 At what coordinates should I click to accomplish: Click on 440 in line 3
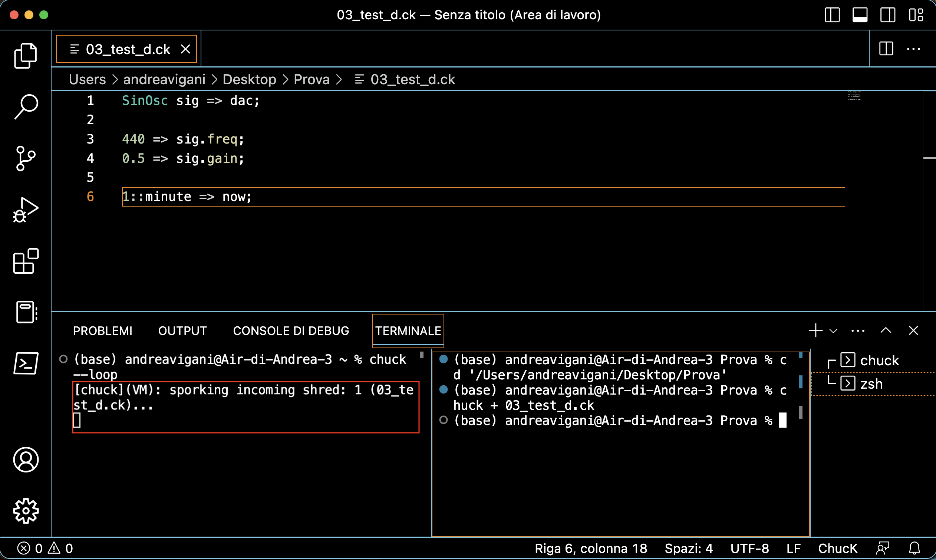click(x=133, y=139)
